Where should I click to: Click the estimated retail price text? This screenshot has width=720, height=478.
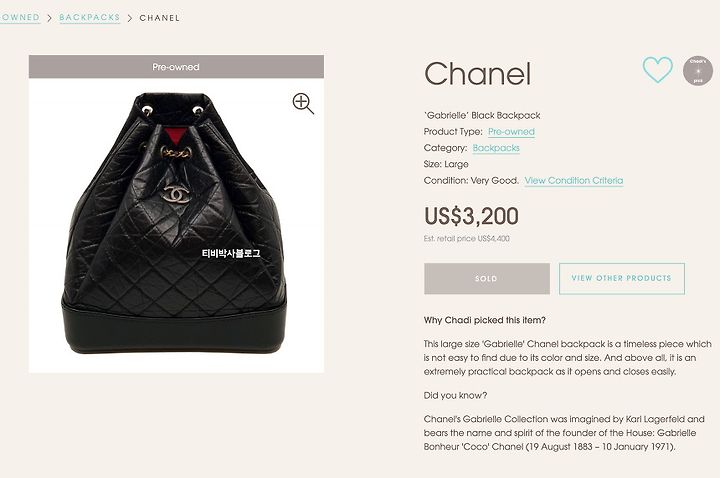click(467, 238)
